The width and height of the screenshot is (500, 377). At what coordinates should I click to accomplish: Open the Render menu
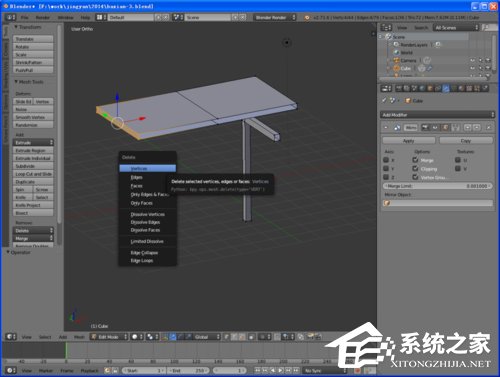click(43, 17)
